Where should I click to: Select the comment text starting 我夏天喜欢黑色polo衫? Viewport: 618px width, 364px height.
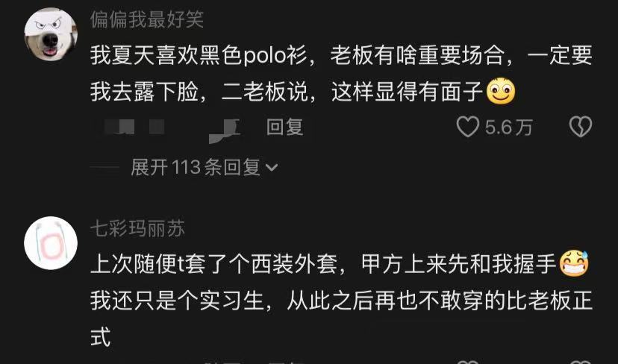341,73
